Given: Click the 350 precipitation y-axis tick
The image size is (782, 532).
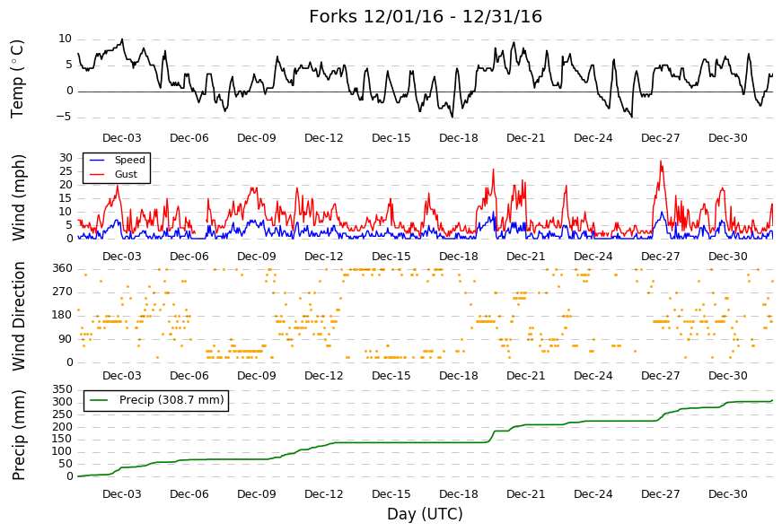Looking at the screenshot, I should coord(63,389).
